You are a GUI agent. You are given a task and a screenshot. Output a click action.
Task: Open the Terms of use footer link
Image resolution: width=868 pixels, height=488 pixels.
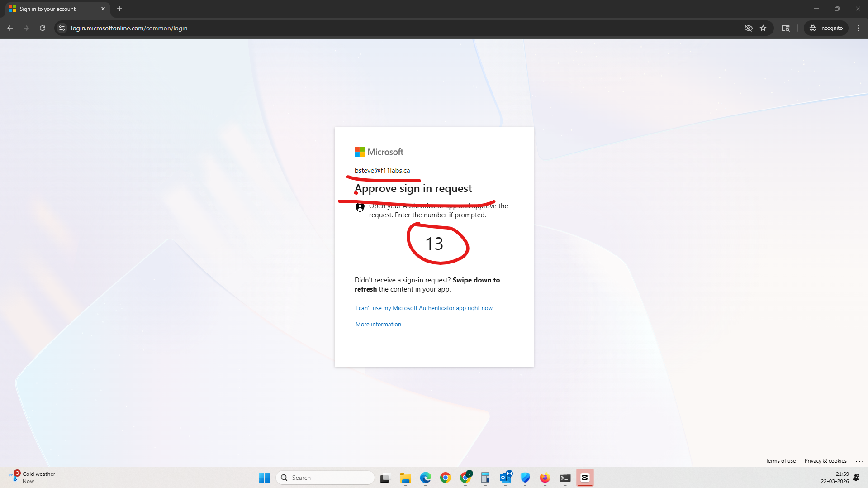click(x=780, y=461)
